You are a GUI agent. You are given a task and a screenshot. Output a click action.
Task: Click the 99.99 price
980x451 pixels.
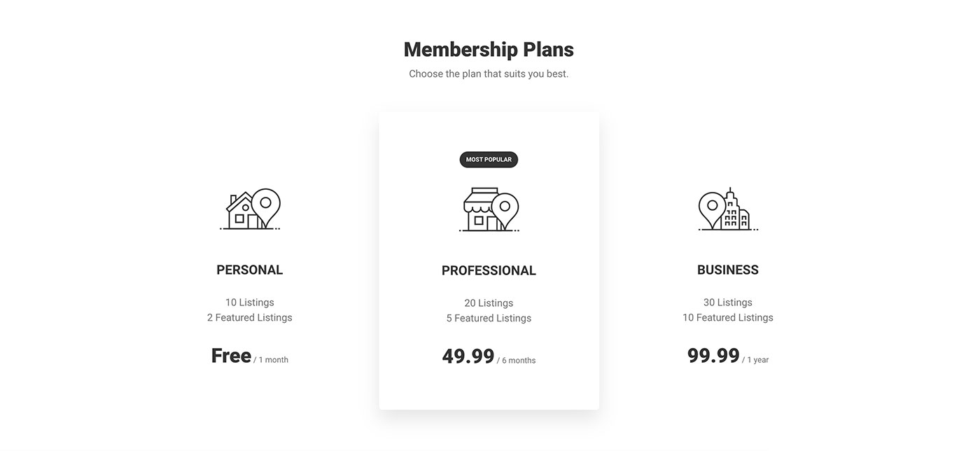click(713, 356)
